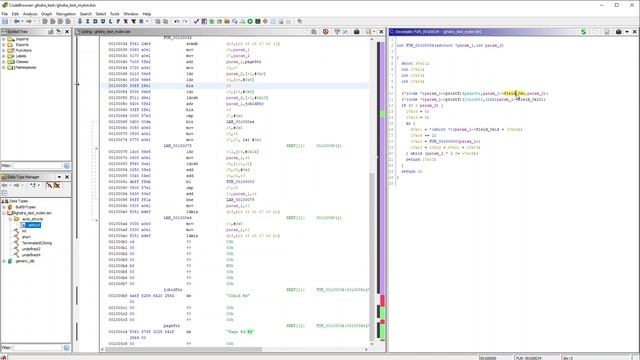Click the magnifier icon in the main toolbar
640x360 pixels.
(x=235, y=21)
